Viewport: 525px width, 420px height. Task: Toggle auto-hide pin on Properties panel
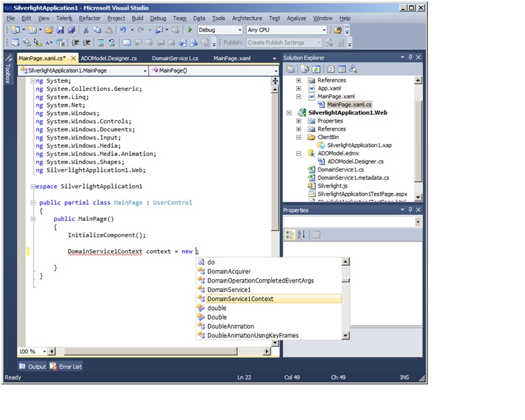(409, 210)
